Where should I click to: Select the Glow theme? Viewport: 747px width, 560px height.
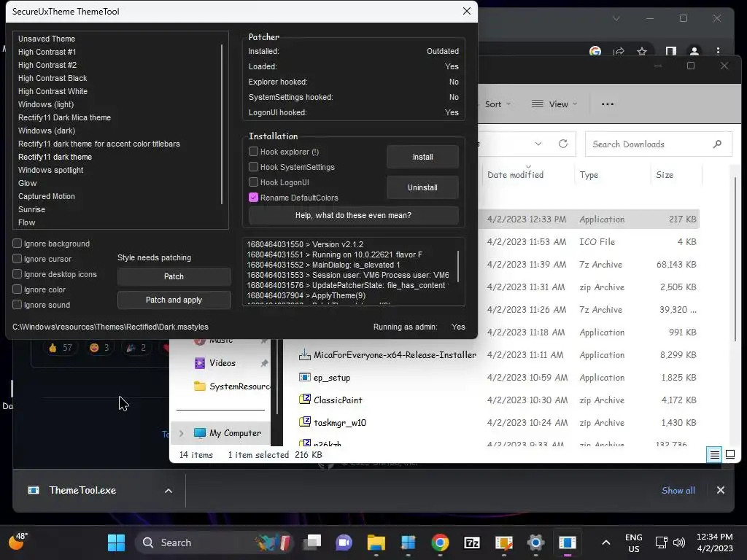(x=27, y=183)
